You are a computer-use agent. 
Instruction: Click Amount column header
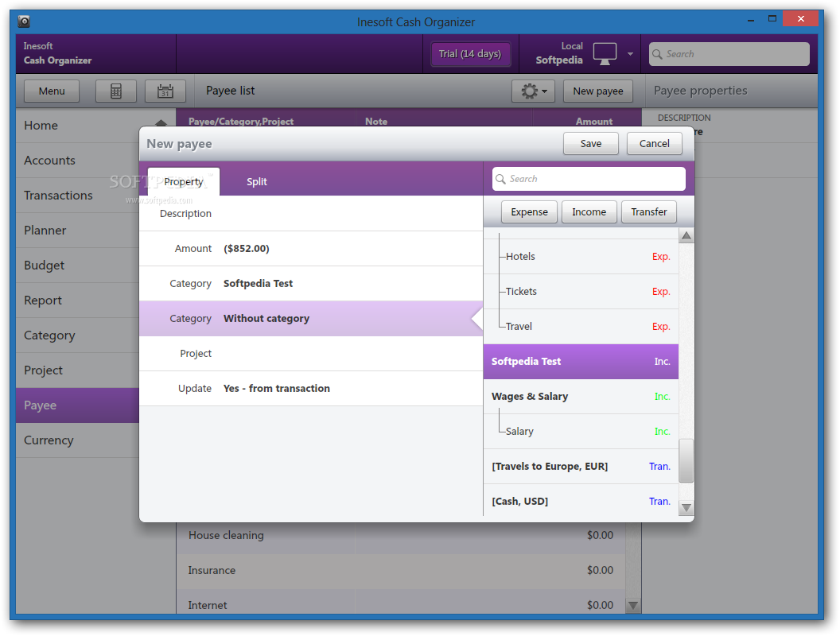tap(594, 122)
